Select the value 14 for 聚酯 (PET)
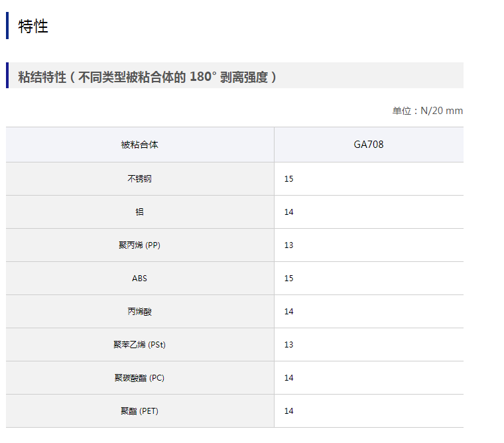The image size is (504, 443). (288, 411)
